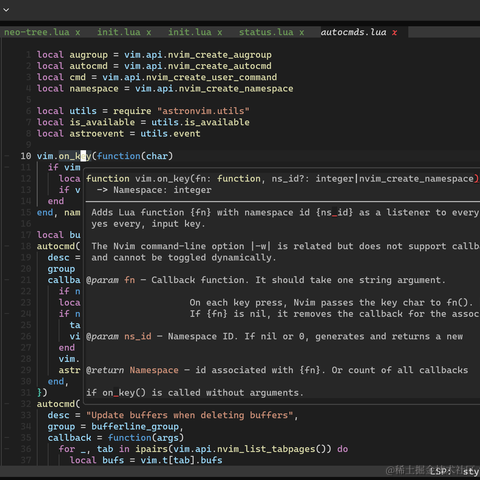Click '@return Namespace' in hover documentation
The width and height of the screenshot is (480, 480).
pyautogui.click(x=132, y=370)
